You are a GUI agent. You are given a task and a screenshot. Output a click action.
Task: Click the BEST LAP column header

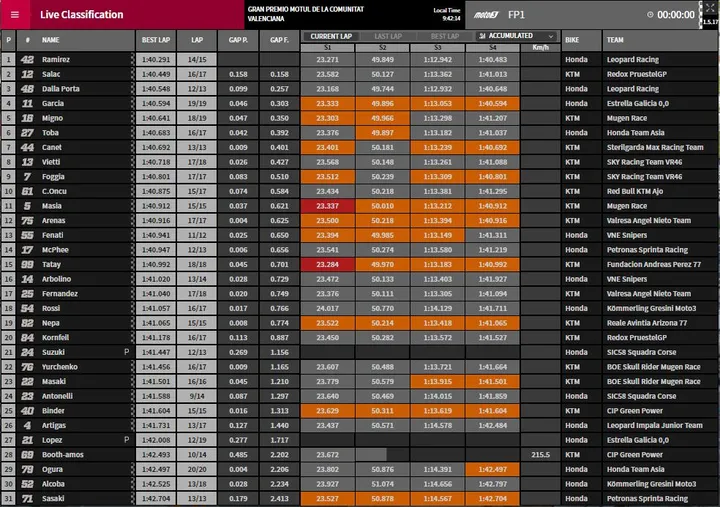(x=156, y=40)
